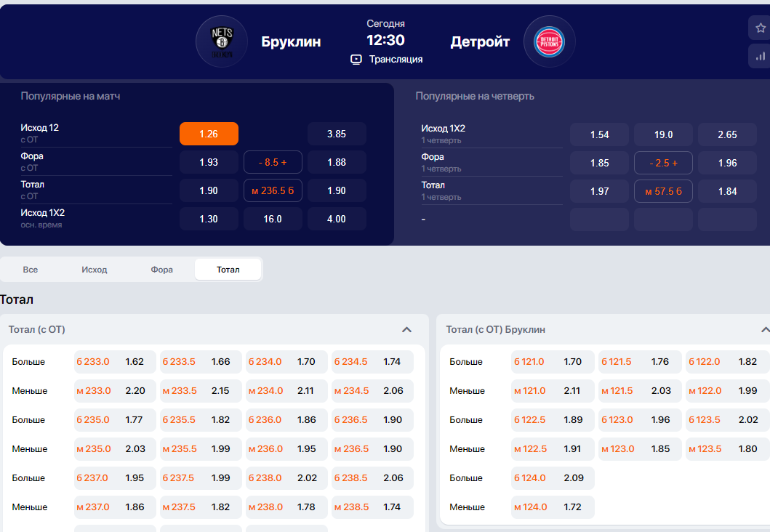The width and height of the screenshot is (770, 532).
Task: Bet on 'м 235.0' at 2.03
Action: 115,448
